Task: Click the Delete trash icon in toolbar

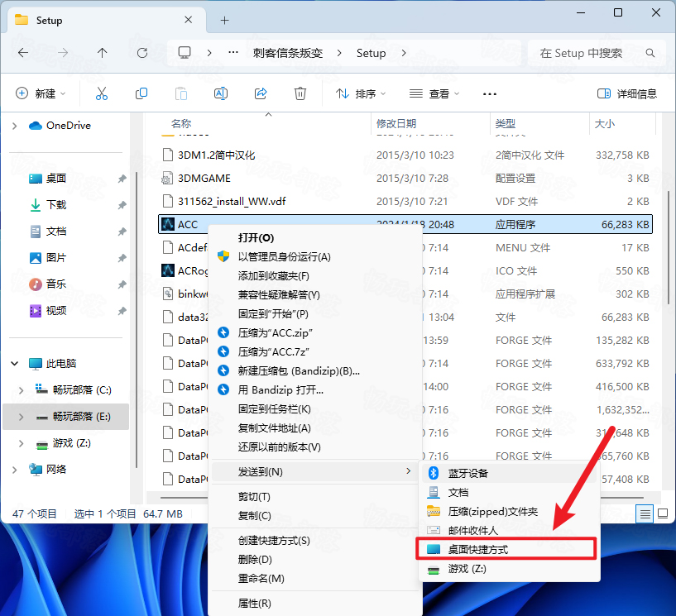Action: point(300,93)
